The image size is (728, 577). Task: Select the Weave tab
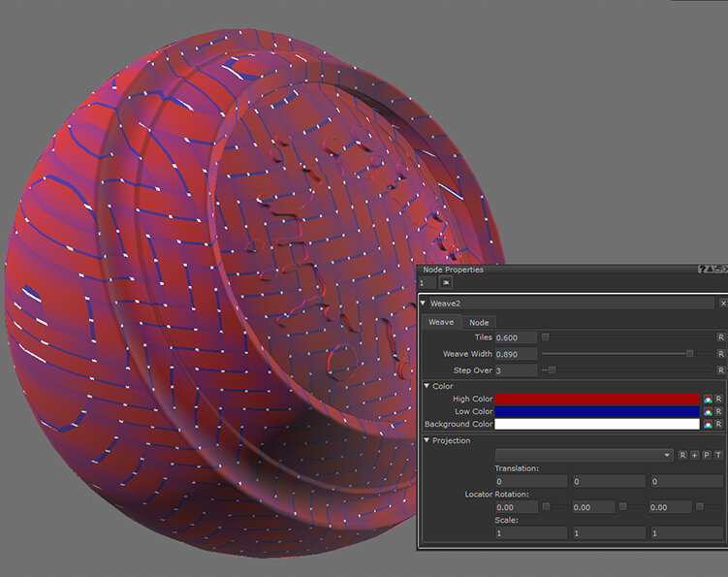[441, 322]
